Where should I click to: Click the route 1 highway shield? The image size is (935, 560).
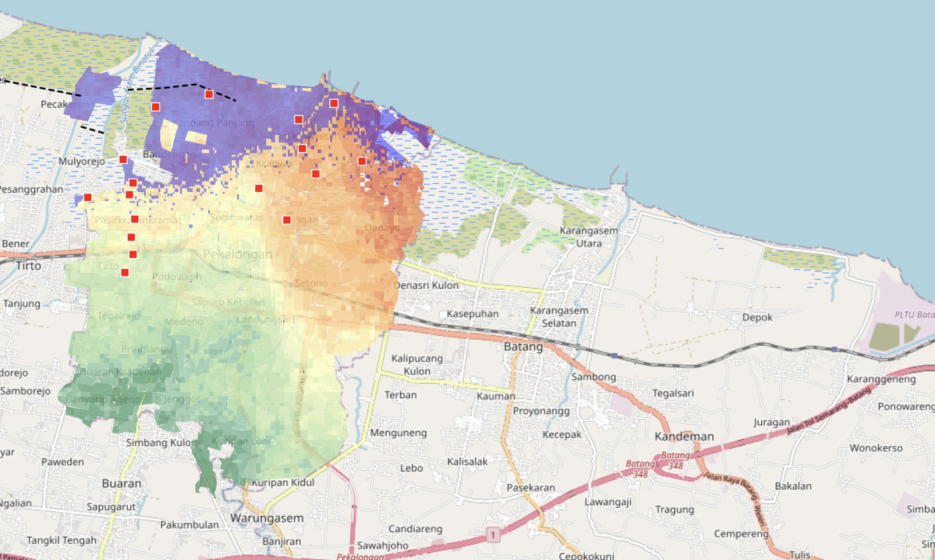[493, 535]
